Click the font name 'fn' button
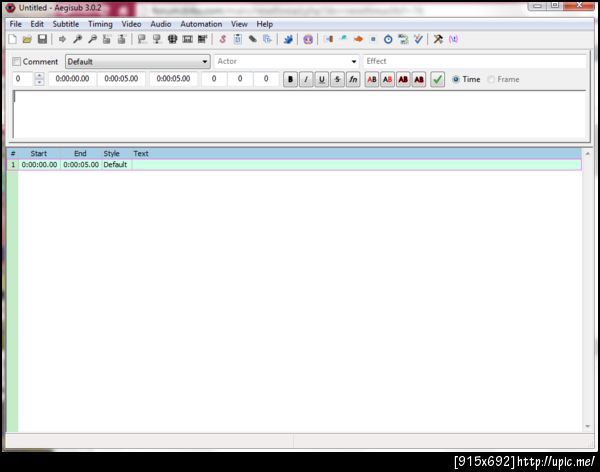The image size is (600, 472). point(353,79)
